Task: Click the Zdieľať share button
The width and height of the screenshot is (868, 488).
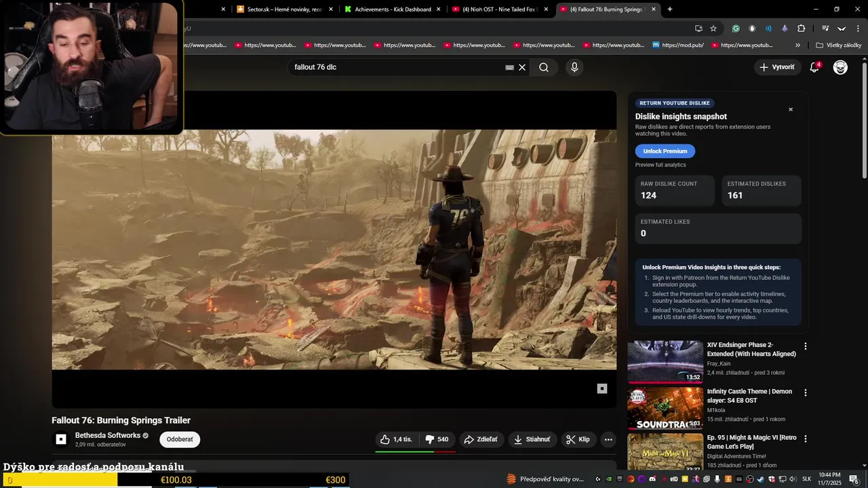Action: [481, 439]
